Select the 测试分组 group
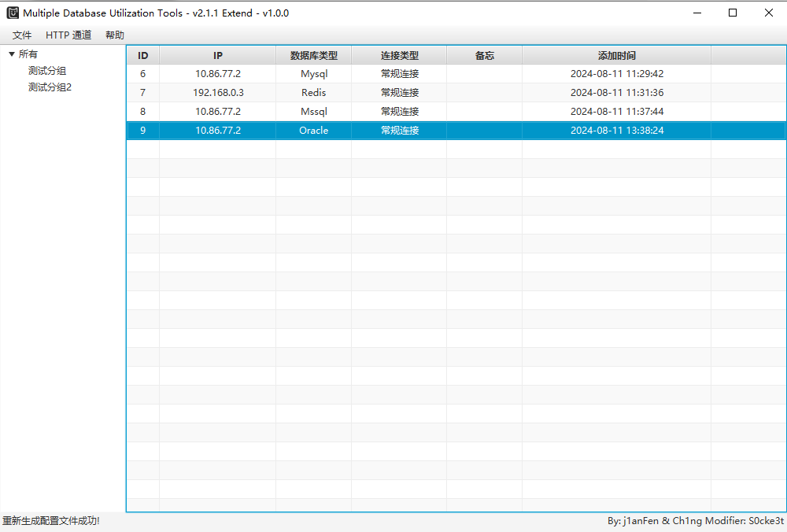This screenshot has width=787, height=532. click(x=47, y=71)
